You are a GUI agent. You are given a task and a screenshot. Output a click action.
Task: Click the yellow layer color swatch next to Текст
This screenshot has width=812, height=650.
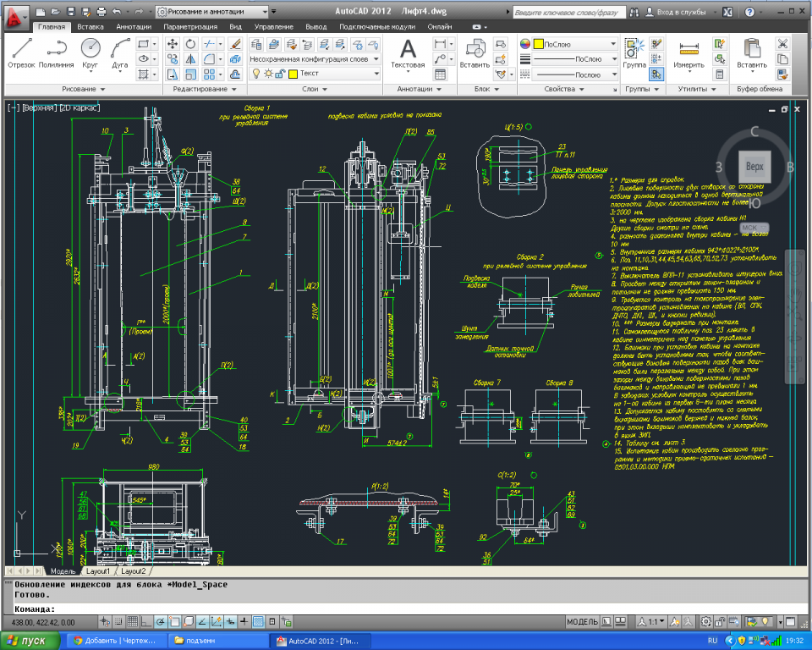click(293, 74)
